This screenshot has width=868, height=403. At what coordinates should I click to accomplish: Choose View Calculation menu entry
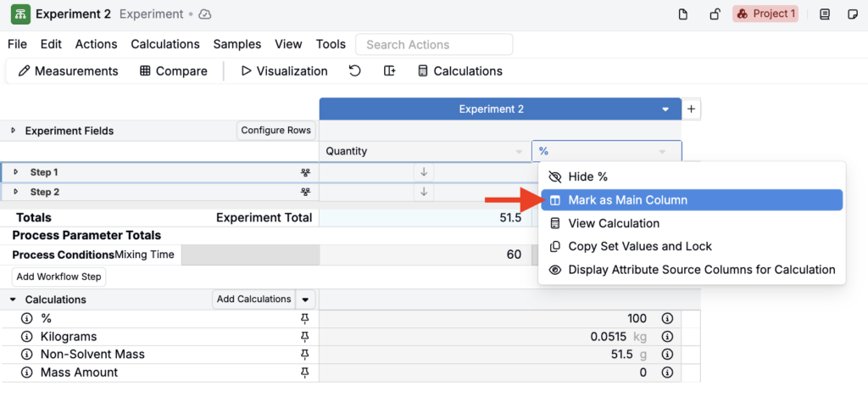[x=692, y=223]
